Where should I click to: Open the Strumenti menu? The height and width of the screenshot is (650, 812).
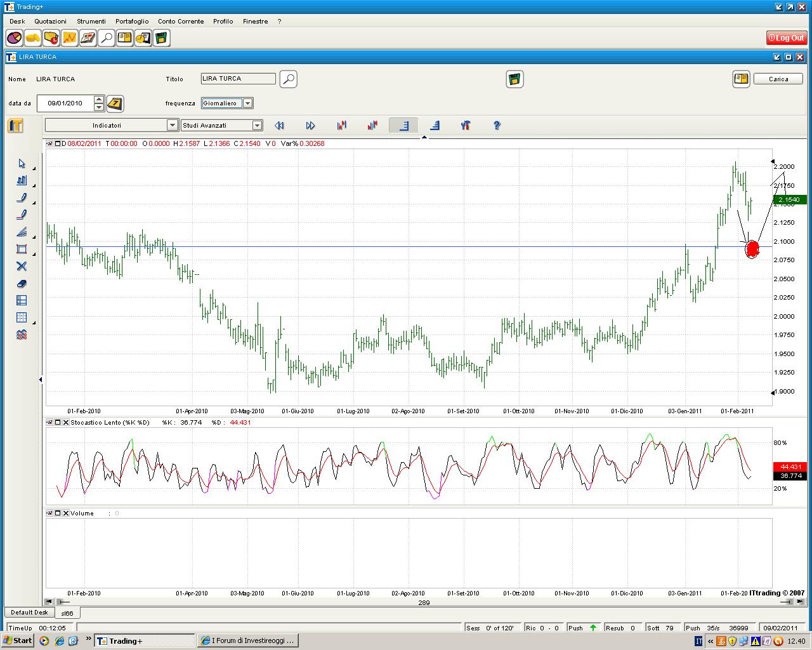(91, 21)
